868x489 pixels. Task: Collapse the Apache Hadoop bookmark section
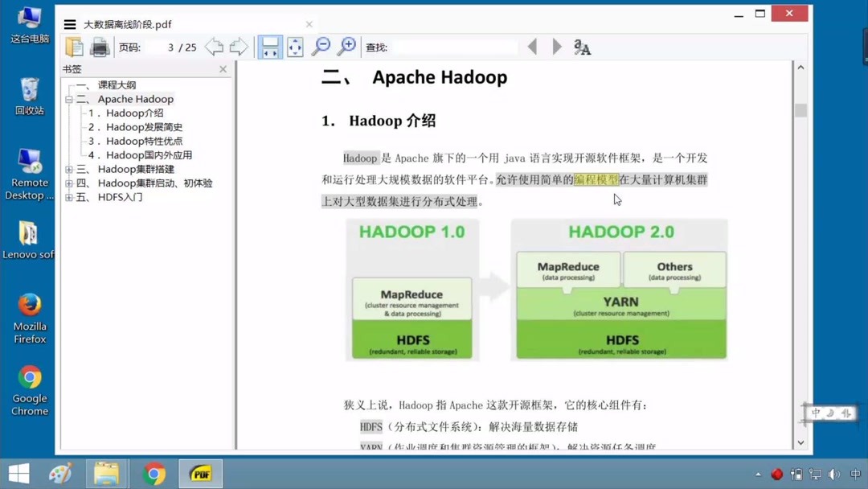(x=68, y=98)
